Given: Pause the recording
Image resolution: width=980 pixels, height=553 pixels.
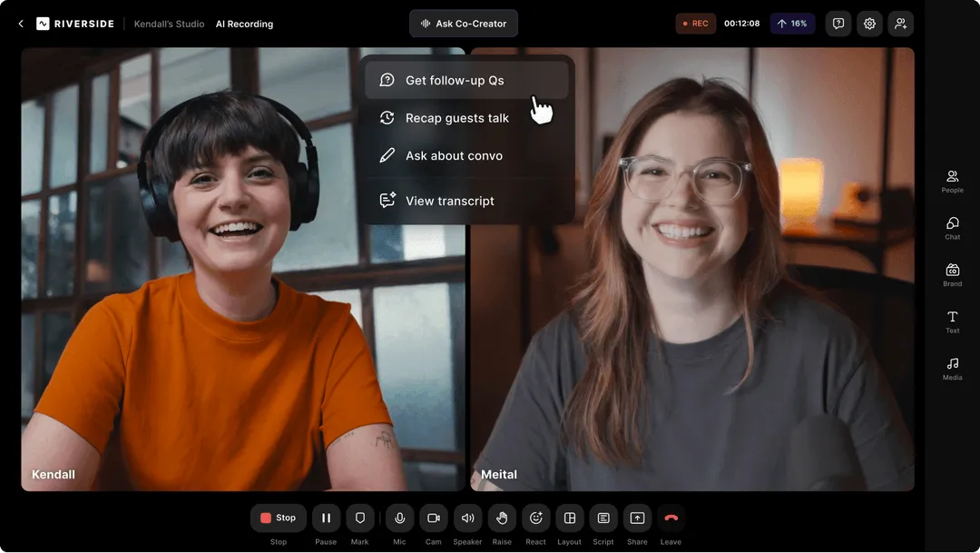Looking at the screenshot, I should [326, 518].
